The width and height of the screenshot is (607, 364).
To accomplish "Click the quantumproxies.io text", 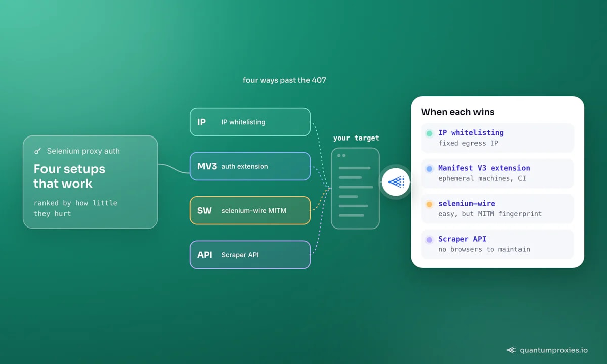I will pyautogui.click(x=554, y=350).
